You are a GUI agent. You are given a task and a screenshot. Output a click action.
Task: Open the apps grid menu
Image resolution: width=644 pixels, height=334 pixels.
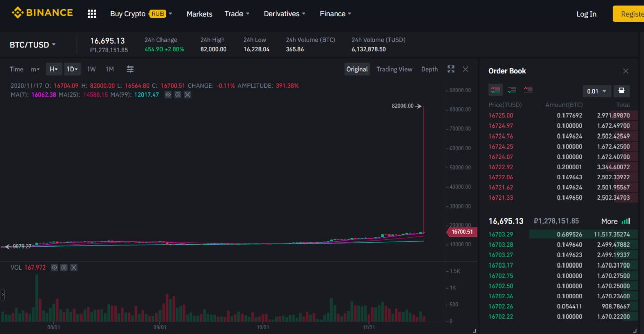[92, 14]
